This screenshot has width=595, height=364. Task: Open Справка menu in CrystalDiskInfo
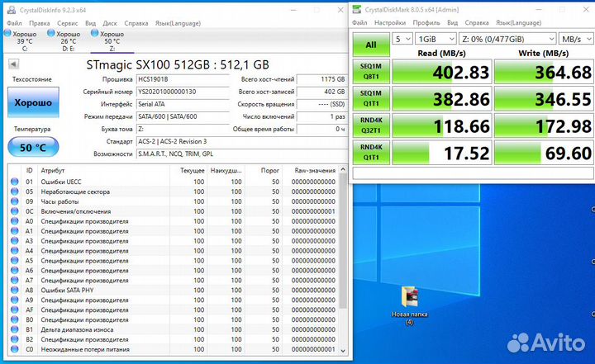coord(136,23)
